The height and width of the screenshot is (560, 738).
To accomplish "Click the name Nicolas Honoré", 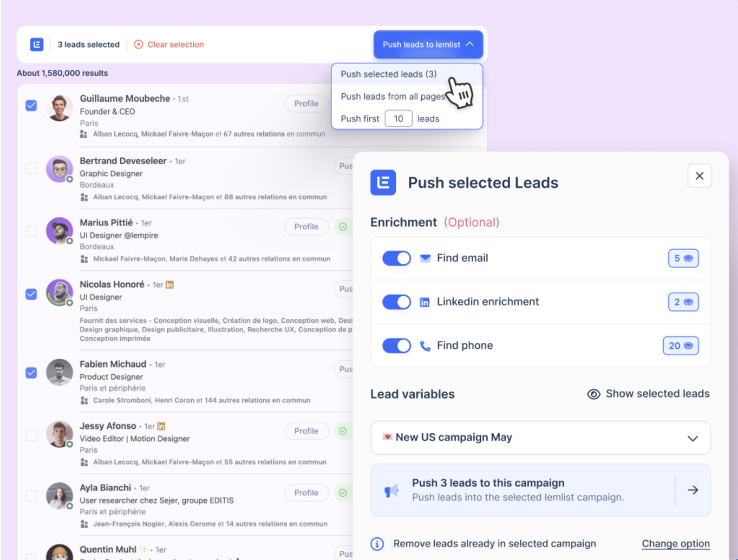I will 112,284.
